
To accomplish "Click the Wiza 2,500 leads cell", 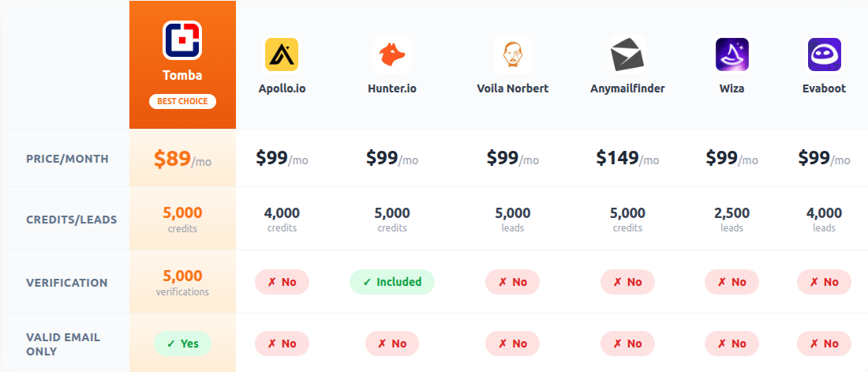I will 731,219.
